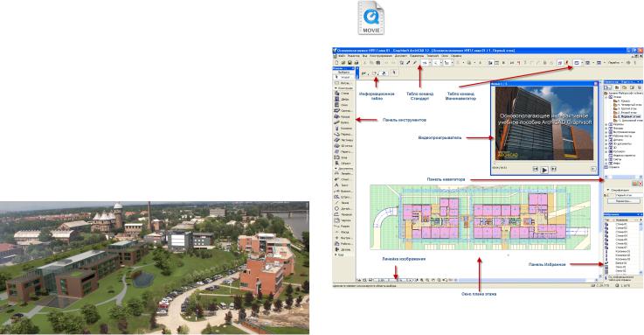The width and height of the screenshot is (644, 335).
Task: Select the Stair (Лестница) tool
Action: click(343, 140)
